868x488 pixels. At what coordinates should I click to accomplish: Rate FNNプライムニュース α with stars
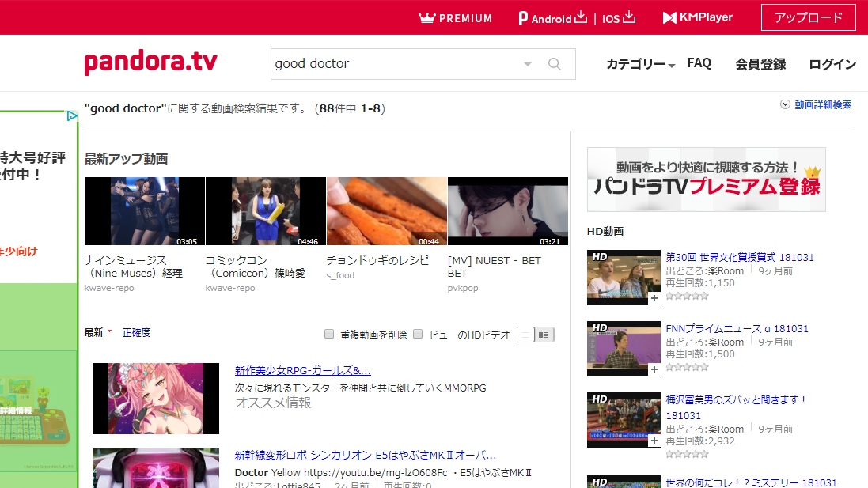pyautogui.click(x=687, y=367)
